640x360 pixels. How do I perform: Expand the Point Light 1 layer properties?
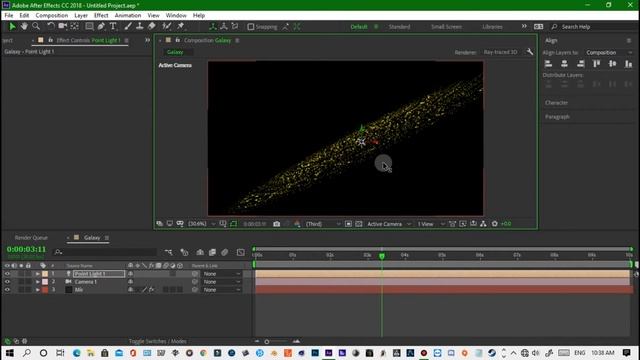coord(38,274)
